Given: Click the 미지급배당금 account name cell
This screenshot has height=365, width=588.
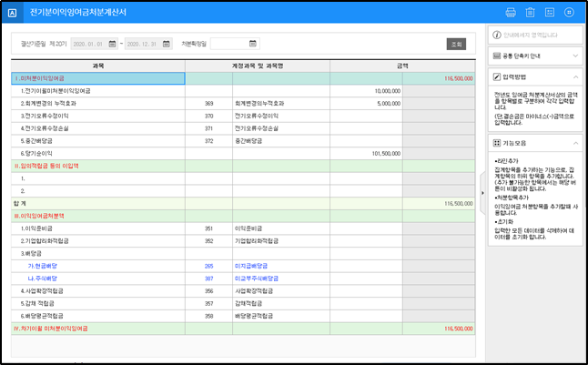Looking at the screenshot, I should pos(281,266).
